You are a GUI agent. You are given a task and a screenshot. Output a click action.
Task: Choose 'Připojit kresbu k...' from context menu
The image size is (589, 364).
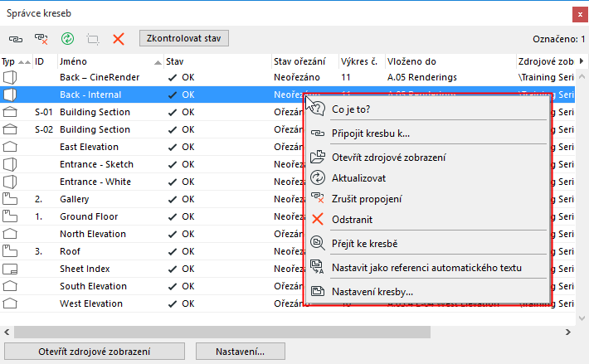click(x=370, y=133)
